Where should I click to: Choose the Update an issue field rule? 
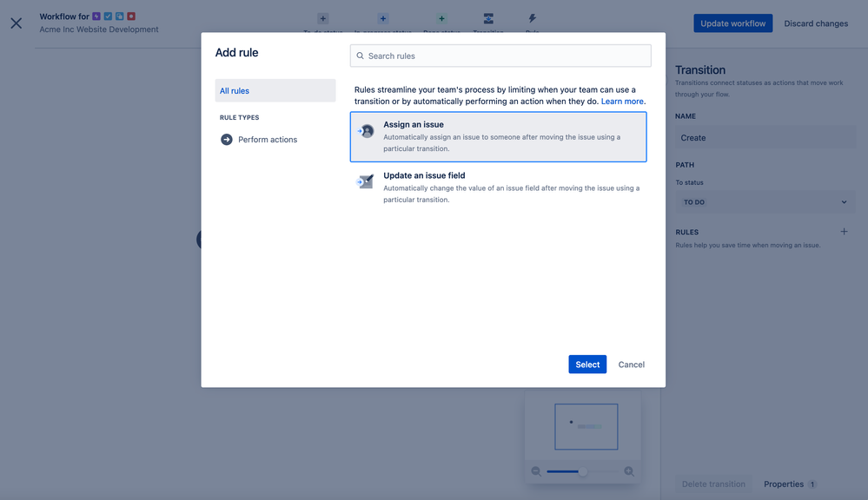point(498,187)
